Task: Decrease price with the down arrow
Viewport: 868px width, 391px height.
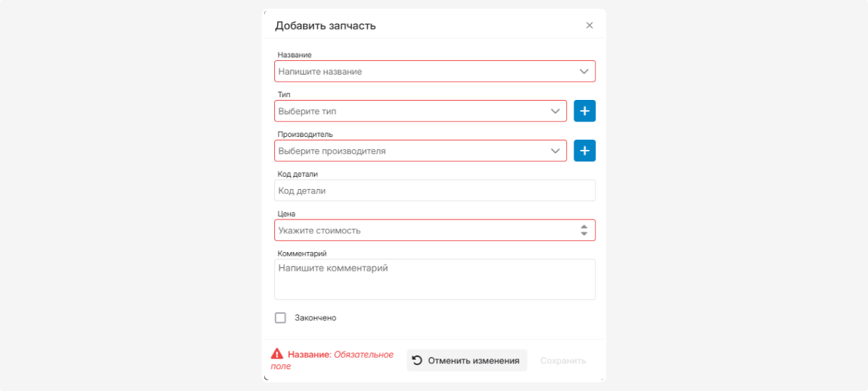Action: click(x=584, y=234)
